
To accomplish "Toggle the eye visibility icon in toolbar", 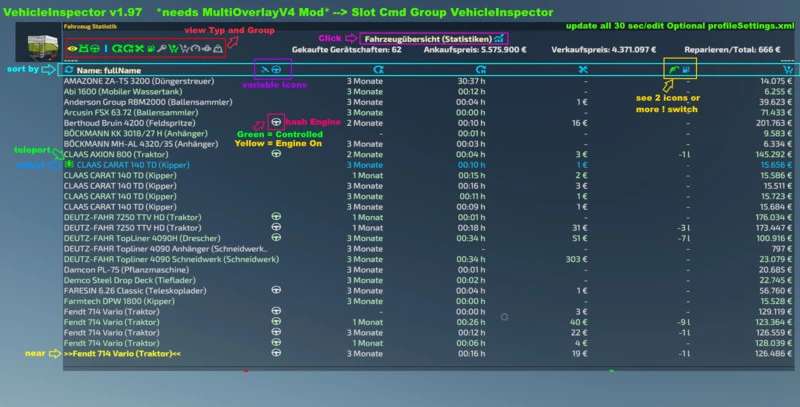I will tap(73, 48).
